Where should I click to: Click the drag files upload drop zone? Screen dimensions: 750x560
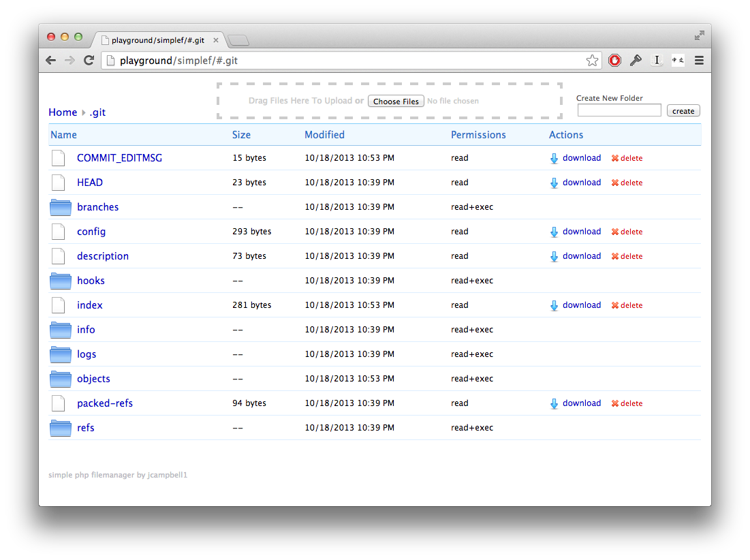[x=390, y=101]
